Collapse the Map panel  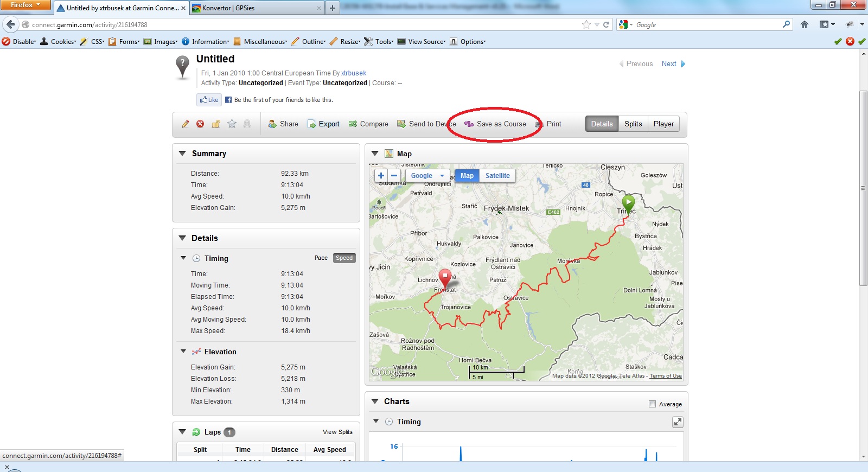(x=375, y=154)
